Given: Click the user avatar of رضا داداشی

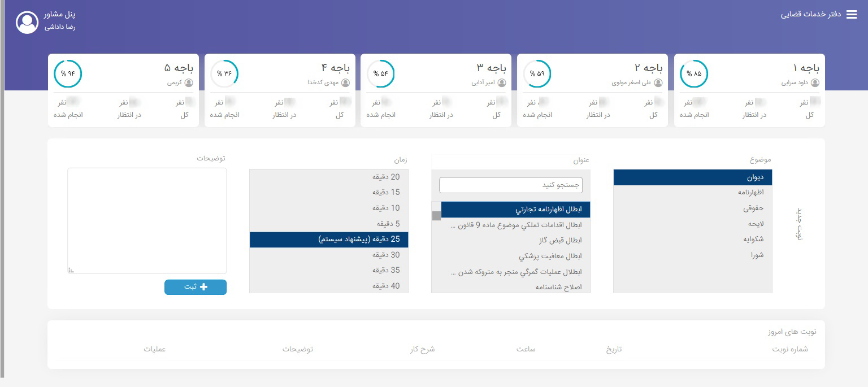Looking at the screenshot, I should (x=27, y=22).
